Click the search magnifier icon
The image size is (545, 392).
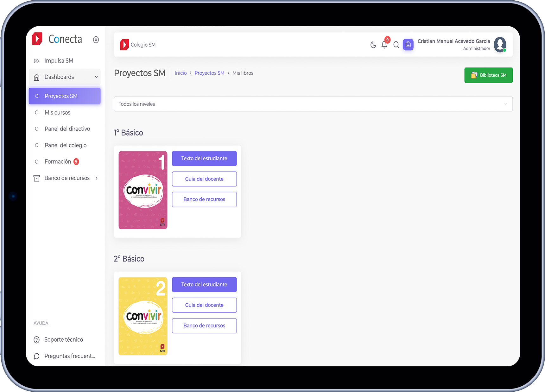(396, 45)
